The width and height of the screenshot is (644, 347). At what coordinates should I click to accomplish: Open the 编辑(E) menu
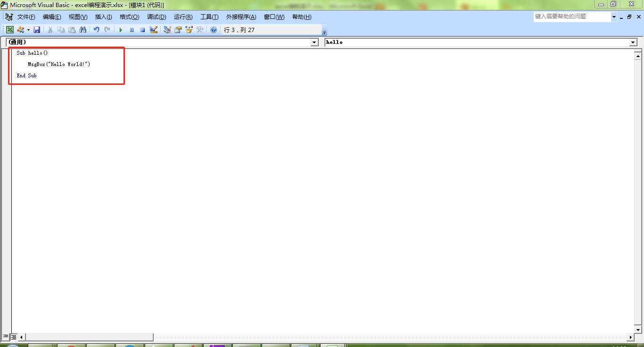pos(52,17)
